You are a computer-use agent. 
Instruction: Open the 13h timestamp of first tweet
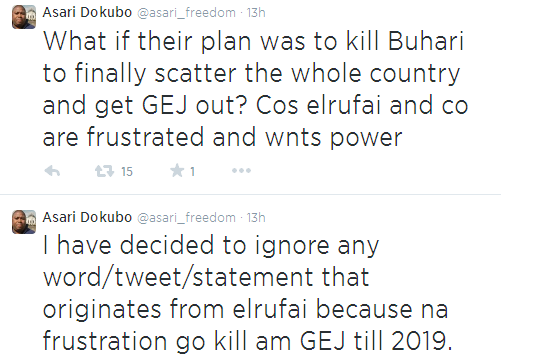click(256, 13)
